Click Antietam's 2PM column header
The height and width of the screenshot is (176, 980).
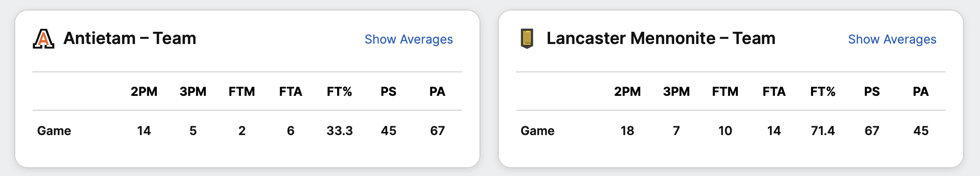144,91
